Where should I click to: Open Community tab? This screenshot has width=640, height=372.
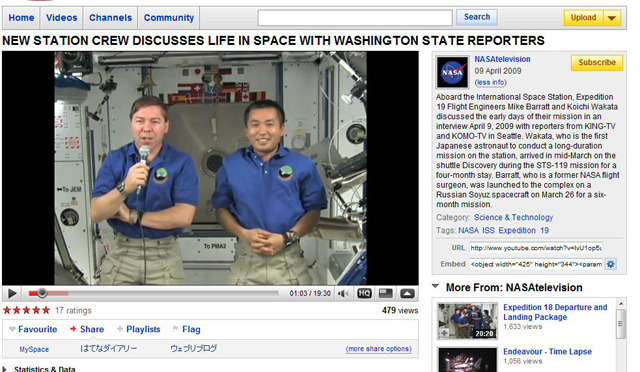(x=169, y=18)
